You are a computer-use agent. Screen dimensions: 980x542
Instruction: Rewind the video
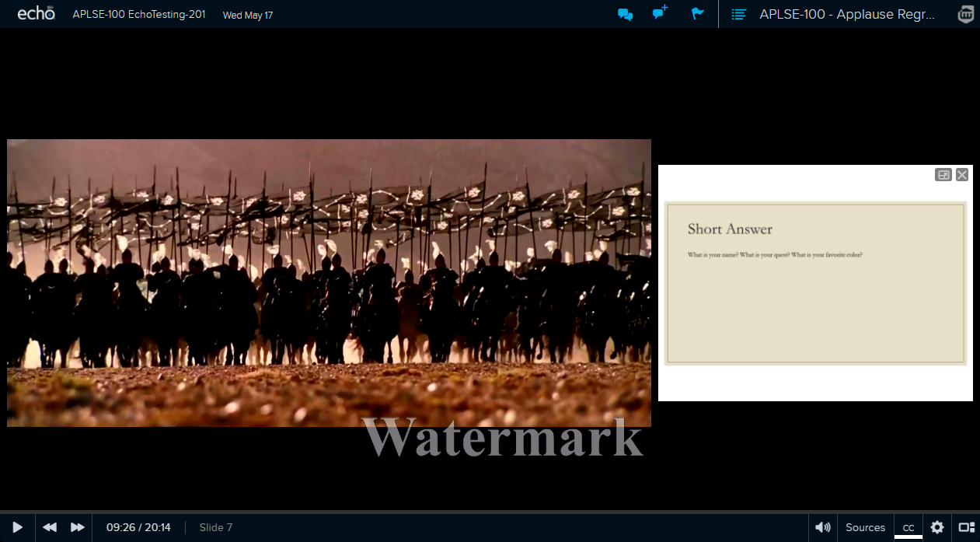50,527
